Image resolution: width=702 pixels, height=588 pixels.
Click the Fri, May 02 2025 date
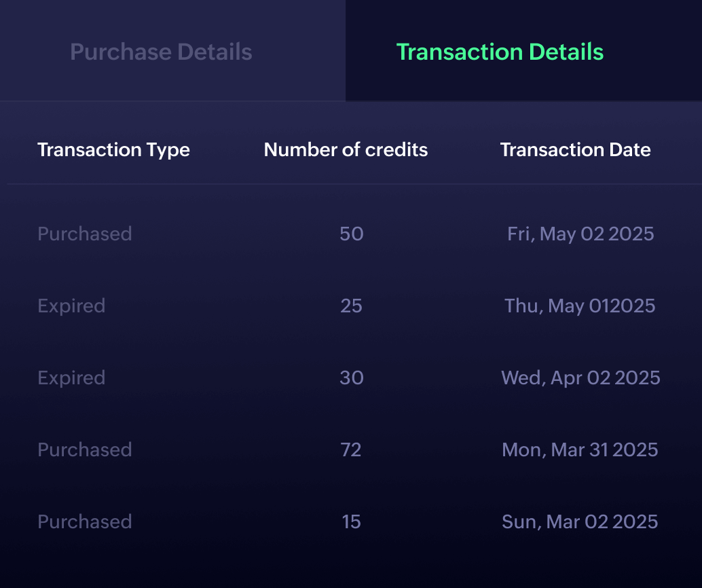[x=580, y=234]
